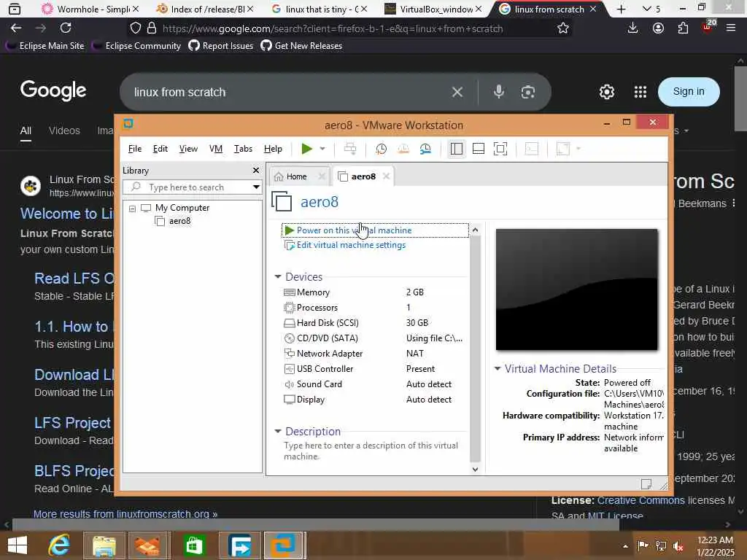Open the Google apps grid icon
This screenshot has height=560, width=747.
[640, 91]
